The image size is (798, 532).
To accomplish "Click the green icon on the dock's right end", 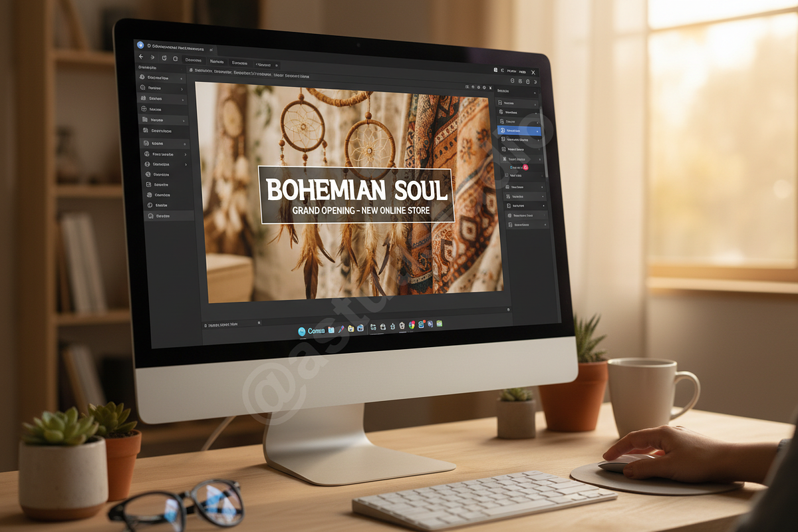I will click(x=439, y=323).
